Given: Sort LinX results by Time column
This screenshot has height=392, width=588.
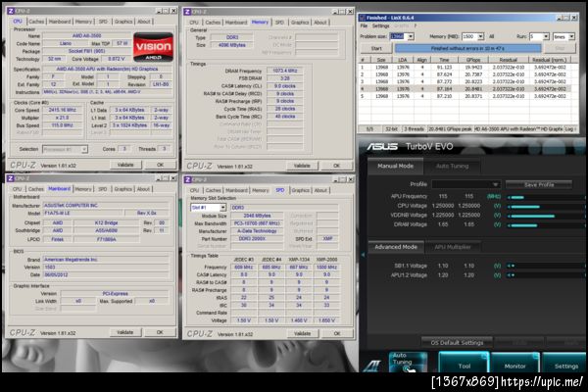Looking at the screenshot, I should coord(444,60).
